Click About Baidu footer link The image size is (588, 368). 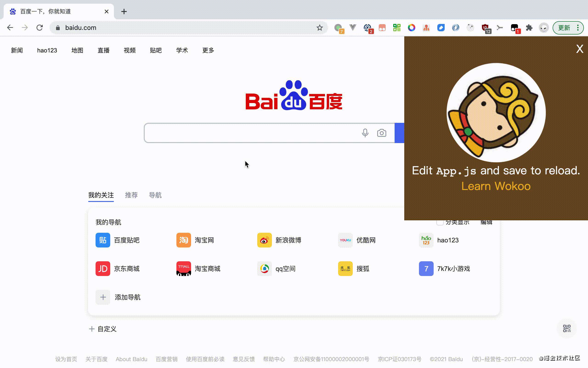[x=131, y=359]
